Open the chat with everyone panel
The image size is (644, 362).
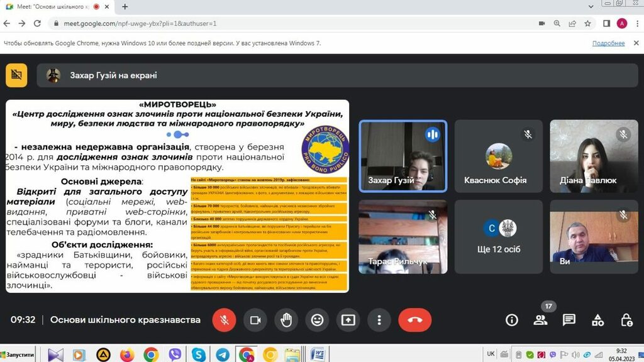click(569, 320)
